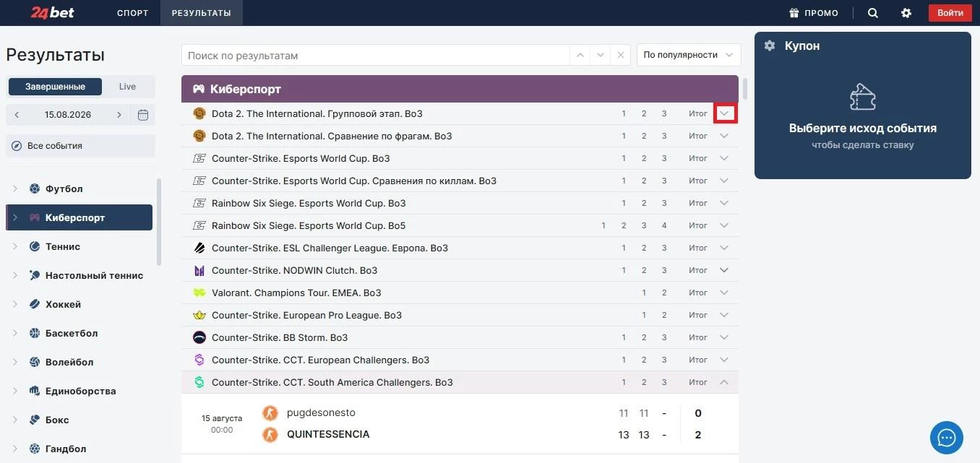Select Киберспорт in the sports sidebar

[79, 217]
